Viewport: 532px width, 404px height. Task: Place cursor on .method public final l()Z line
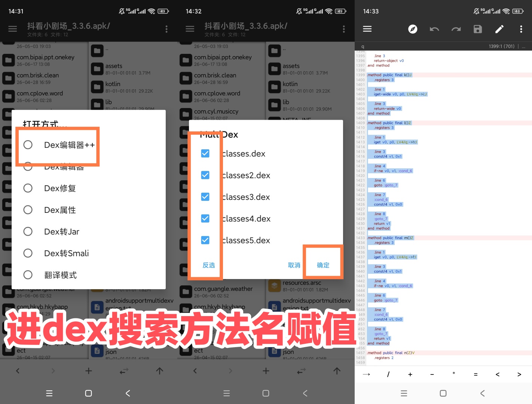[x=389, y=123]
